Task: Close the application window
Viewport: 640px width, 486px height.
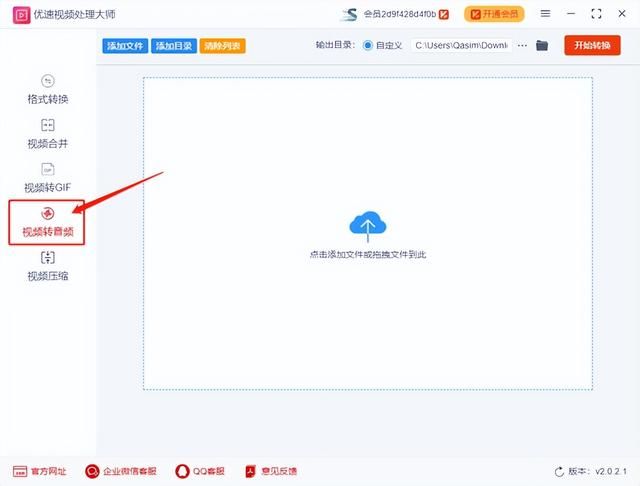Action: click(x=622, y=14)
